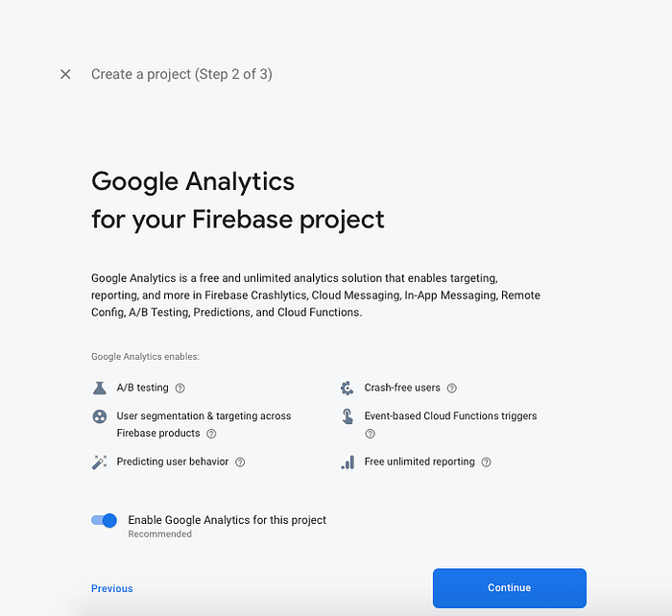
Task: Close the Create a project dialog
Action: [x=65, y=74]
